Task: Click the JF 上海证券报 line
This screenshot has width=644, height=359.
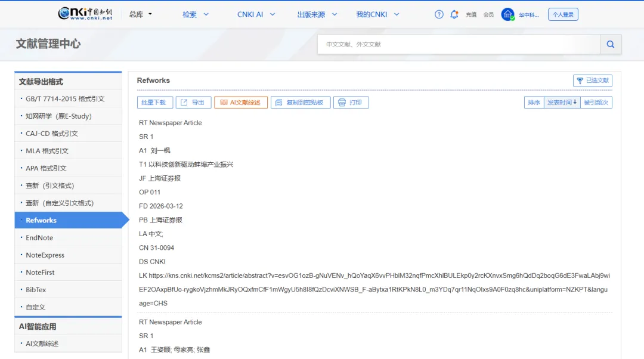Action: pyautogui.click(x=160, y=178)
